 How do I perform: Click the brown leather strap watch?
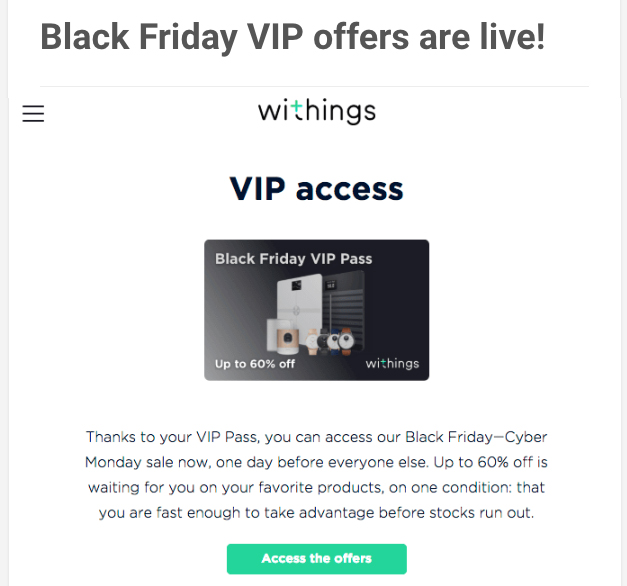346,341
